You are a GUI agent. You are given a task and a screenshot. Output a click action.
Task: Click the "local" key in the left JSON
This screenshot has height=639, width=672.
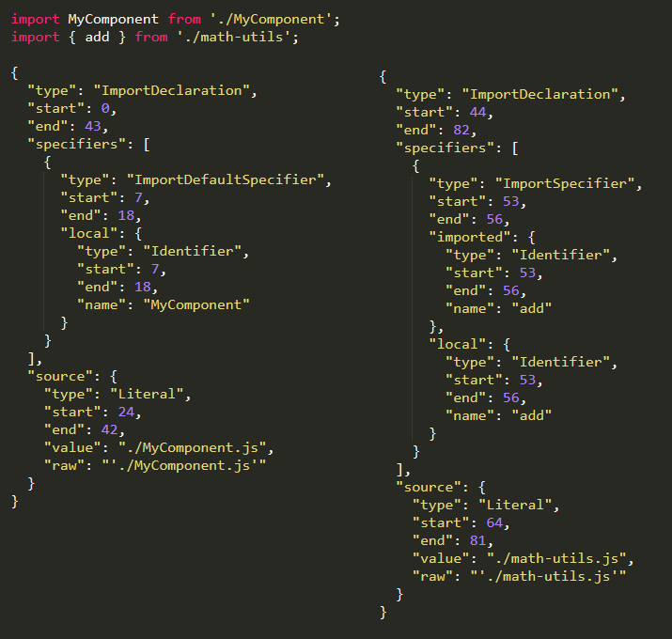coord(89,234)
